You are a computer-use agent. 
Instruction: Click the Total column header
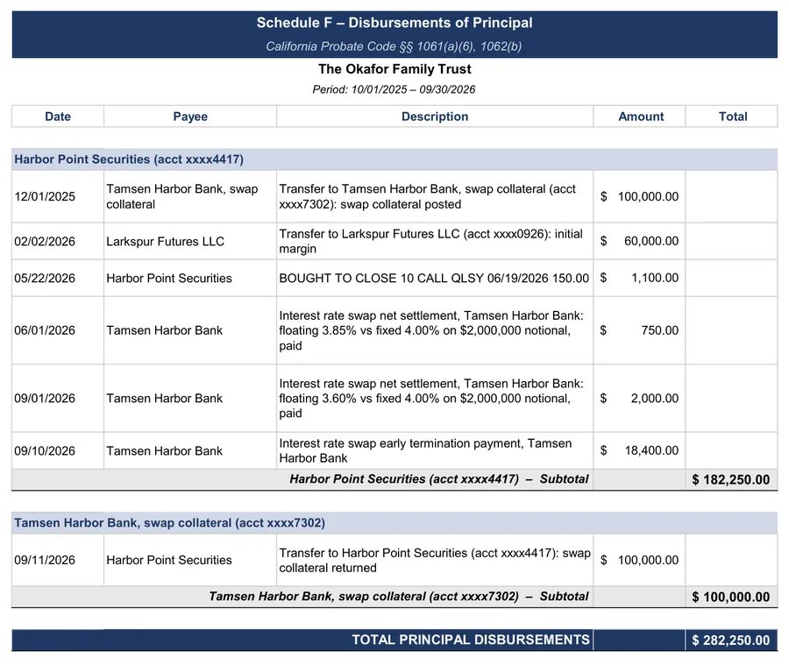coord(733,117)
